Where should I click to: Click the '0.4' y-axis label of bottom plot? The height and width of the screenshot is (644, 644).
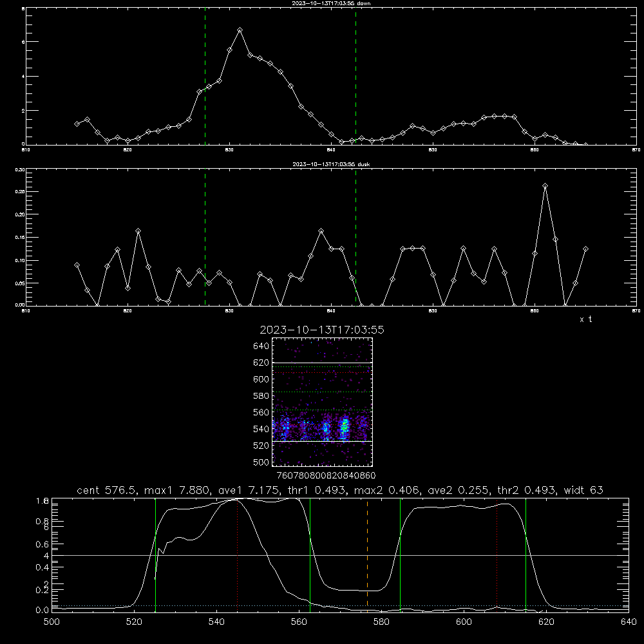(43, 567)
